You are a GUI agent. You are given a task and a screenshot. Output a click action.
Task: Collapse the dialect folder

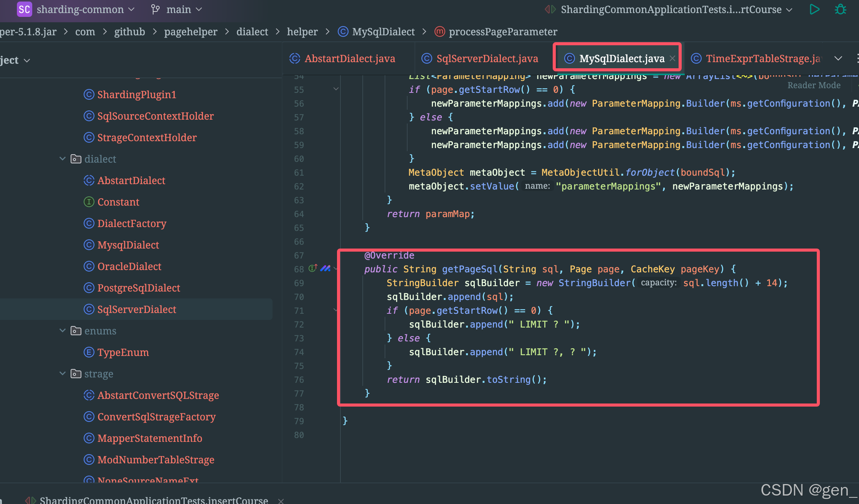point(63,159)
